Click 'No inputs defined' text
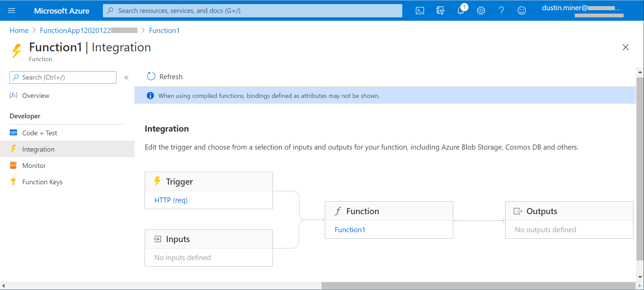The height and width of the screenshot is (290, 644). point(183,258)
